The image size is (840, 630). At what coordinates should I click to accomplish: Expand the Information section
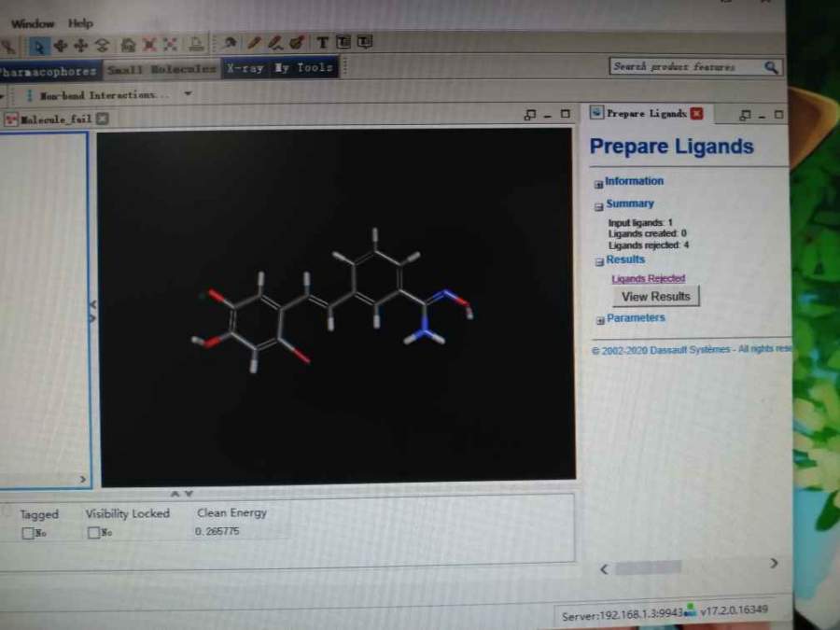pyautogui.click(x=598, y=184)
